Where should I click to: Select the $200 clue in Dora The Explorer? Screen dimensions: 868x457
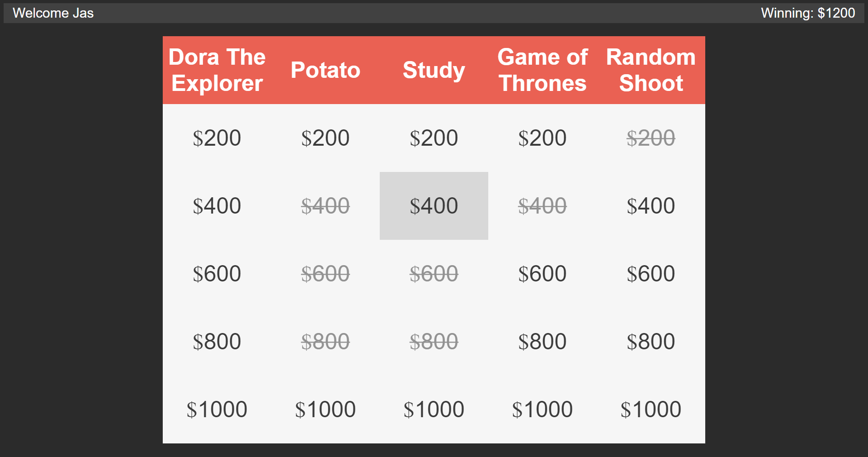pyautogui.click(x=217, y=138)
